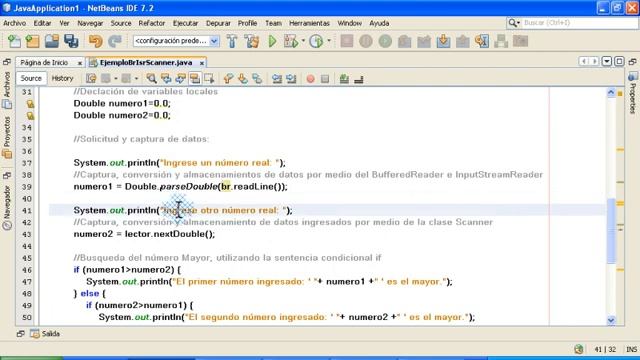Open the configuración predeterminada combo box
The image size is (640, 360).
point(176,41)
